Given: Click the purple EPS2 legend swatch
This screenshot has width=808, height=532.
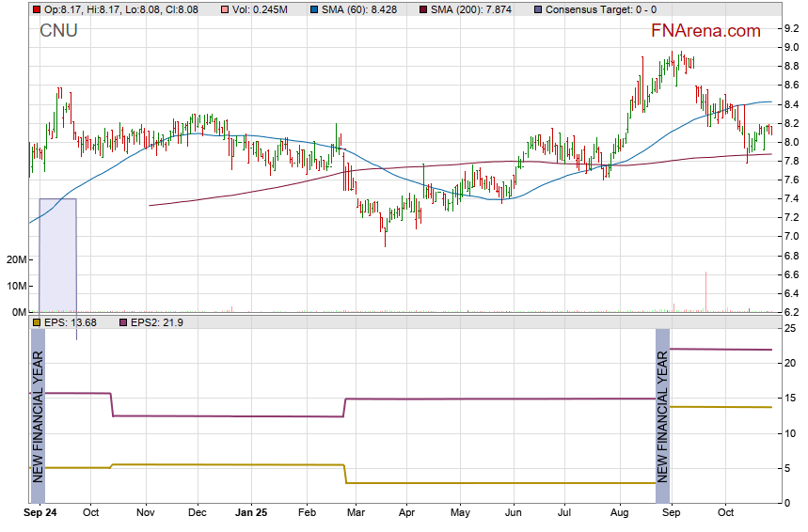Looking at the screenshot, I should pyautogui.click(x=124, y=322).
